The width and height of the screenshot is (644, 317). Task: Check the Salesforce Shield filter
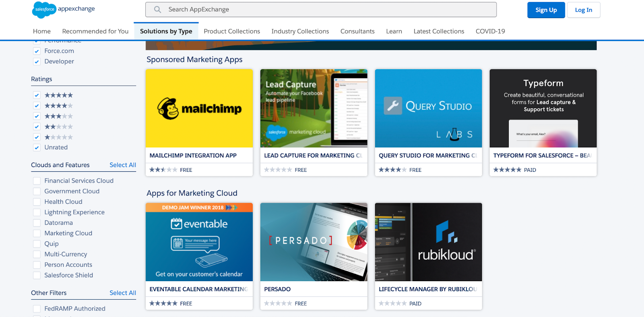(37, 275)
